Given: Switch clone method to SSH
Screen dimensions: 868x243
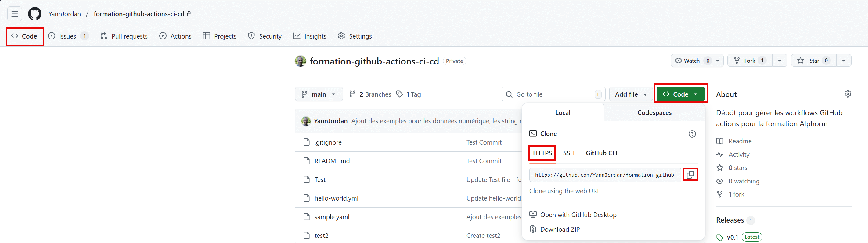Looking at the screenshot, I should click(x=568, y=153).
